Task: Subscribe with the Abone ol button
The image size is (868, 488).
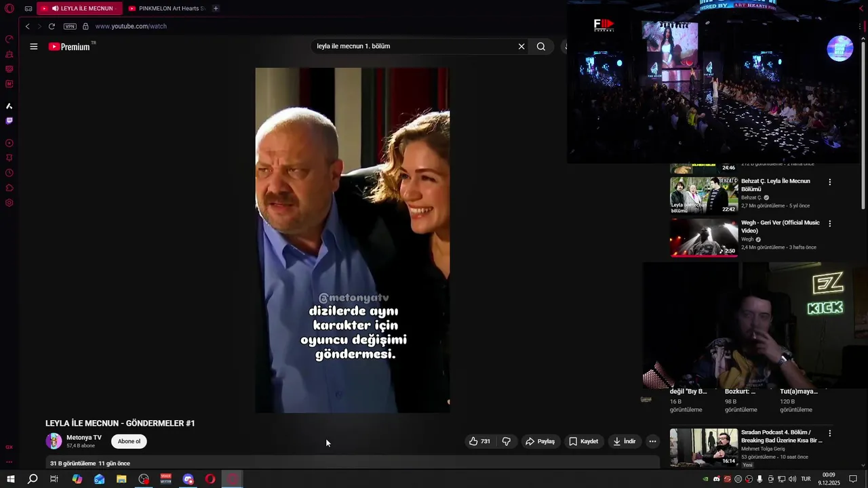Action: 129,441
